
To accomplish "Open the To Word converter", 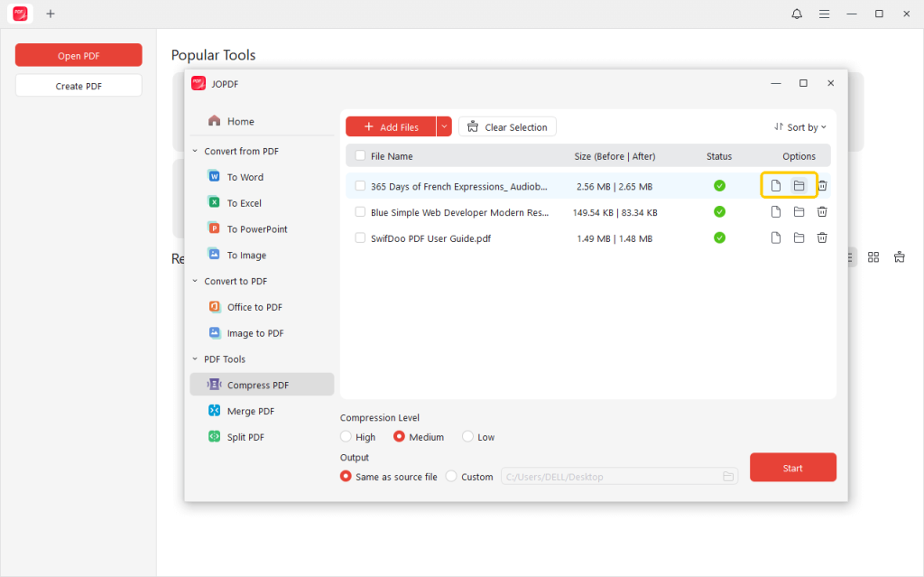I will tap(245, 177).
